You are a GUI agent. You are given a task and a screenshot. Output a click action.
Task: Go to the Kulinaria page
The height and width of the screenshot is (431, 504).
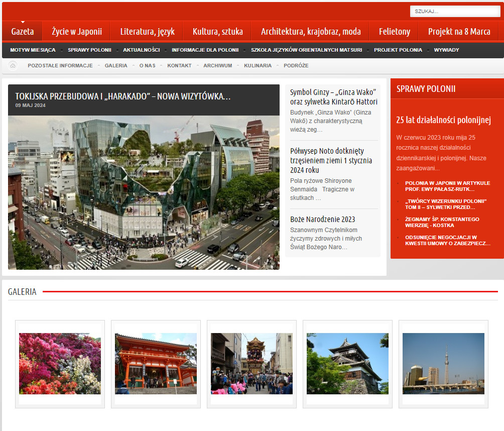[258, 66]
